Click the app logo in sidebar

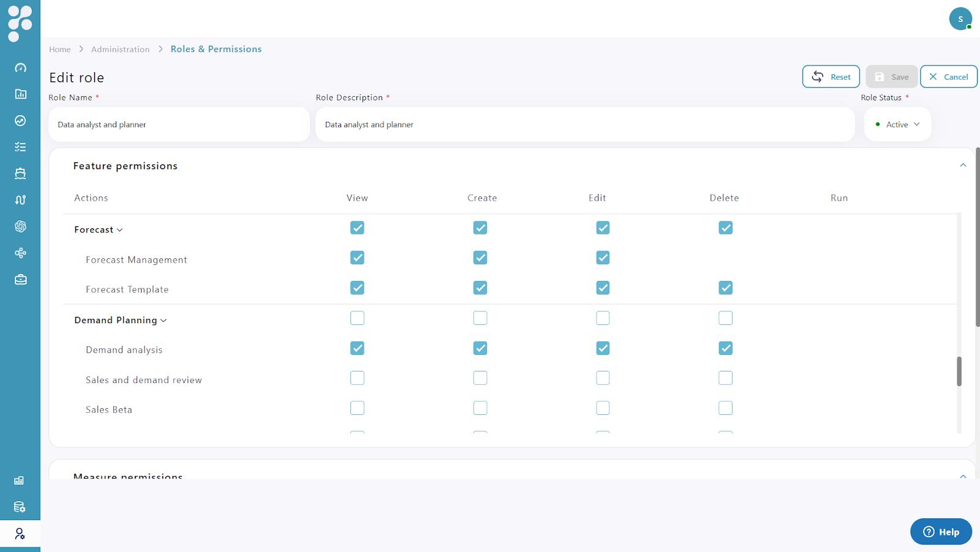pyautogui.click(x=20, y=23)
